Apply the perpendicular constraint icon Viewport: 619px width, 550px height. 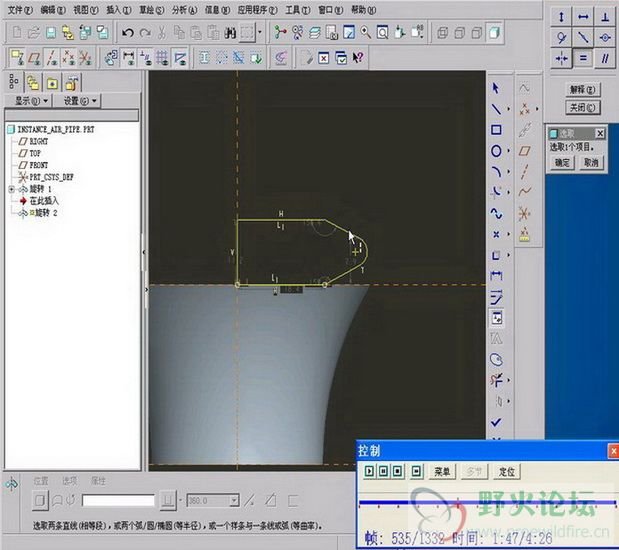coord(607,17)
